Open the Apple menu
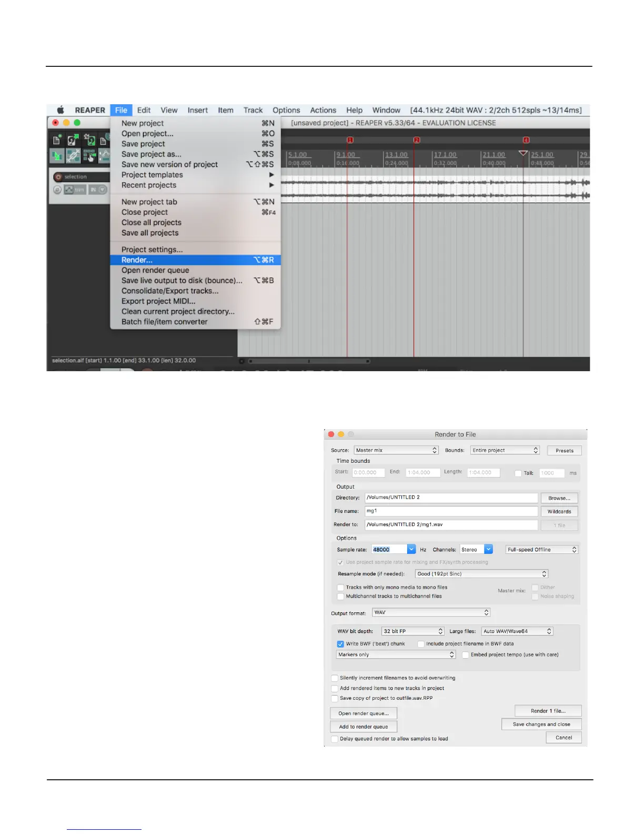The height and width of the screenshot is (834, 644). (61, 110)
